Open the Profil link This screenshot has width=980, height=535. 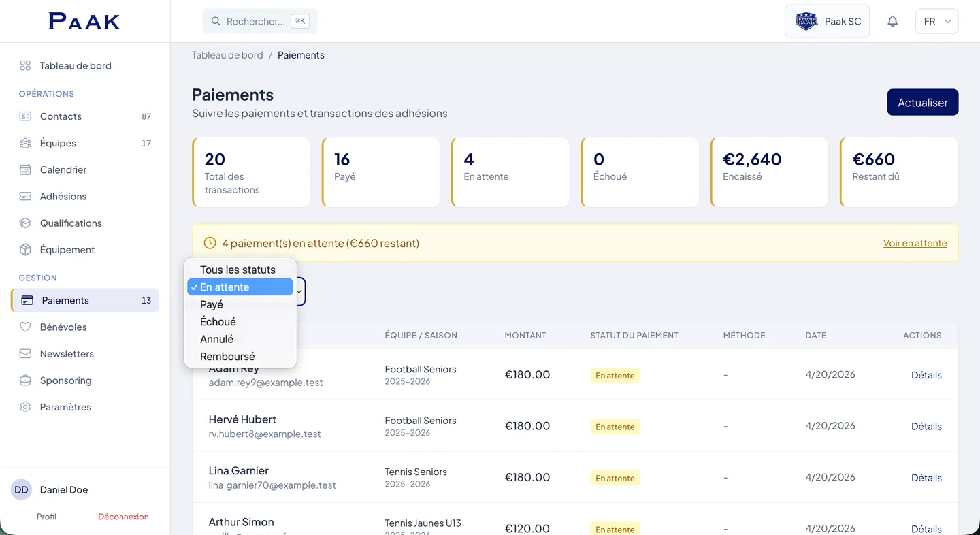(x=46, y=517)
